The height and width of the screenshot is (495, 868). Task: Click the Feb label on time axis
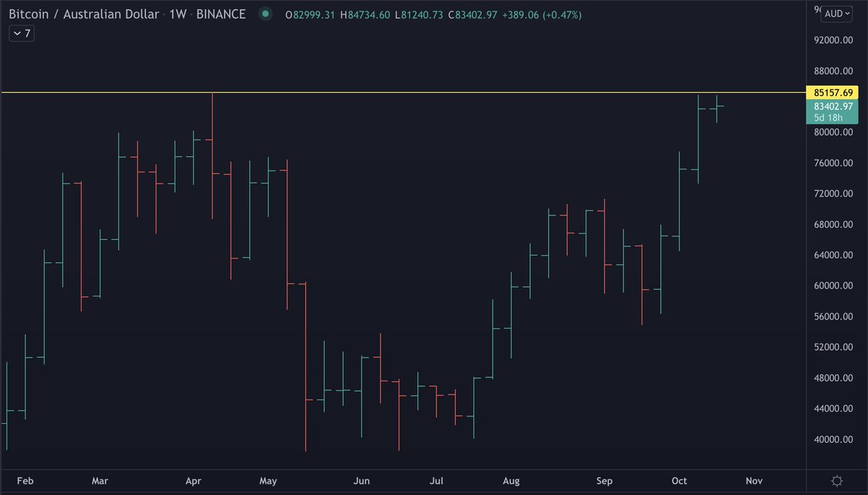[25, 481]
